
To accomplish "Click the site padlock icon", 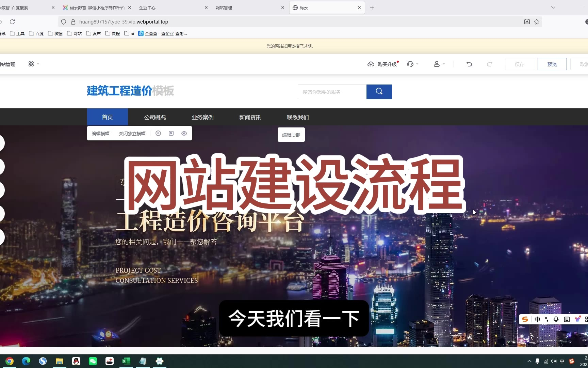I will point(73,22).
